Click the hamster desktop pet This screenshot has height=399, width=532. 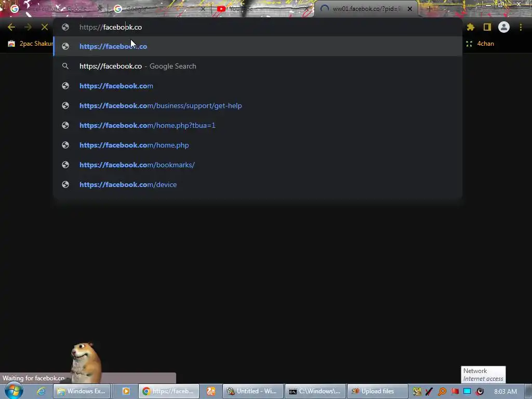coord(86,362)
